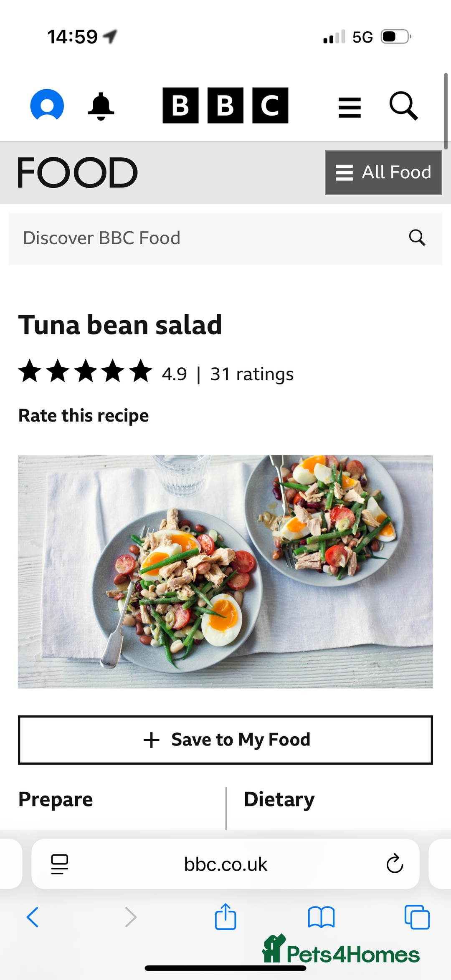This screenshot has height=980, width=451.
Task: Tap the notifications bell icon
Action: pyautogui.click(x=101, y=106)
